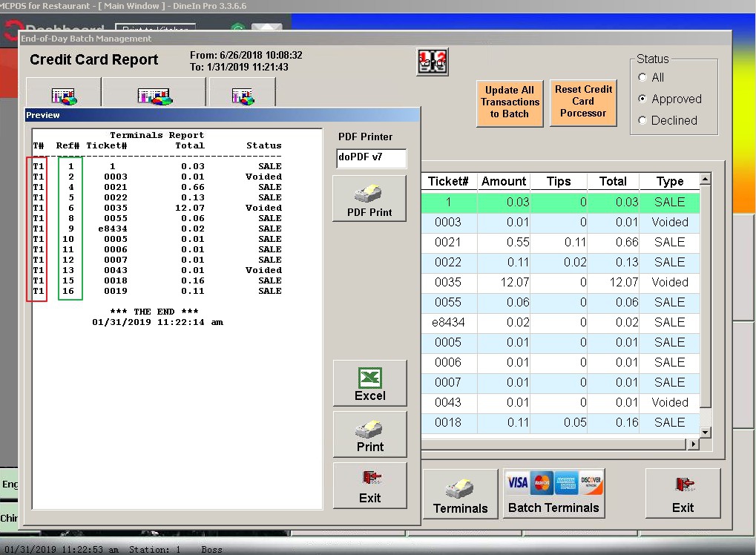Click the date Range icon button
The width and height of the screenshot is (756, 555).
pyautogui.click(x=433, y=62)
